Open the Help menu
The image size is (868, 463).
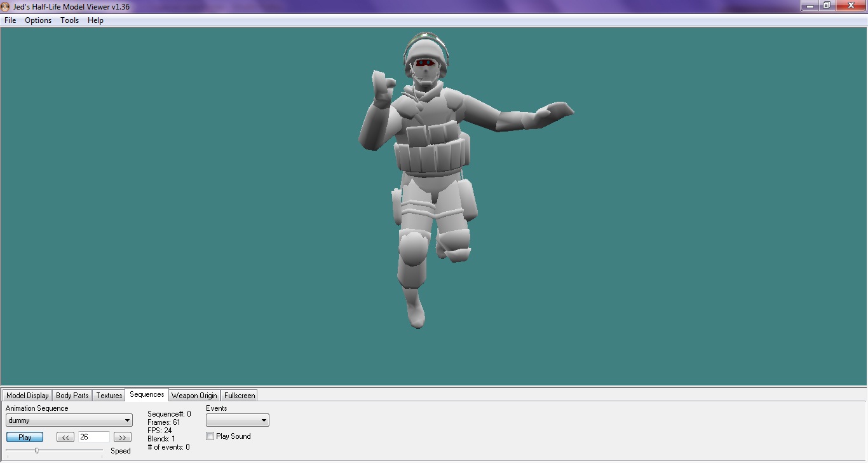pos(95,20)
